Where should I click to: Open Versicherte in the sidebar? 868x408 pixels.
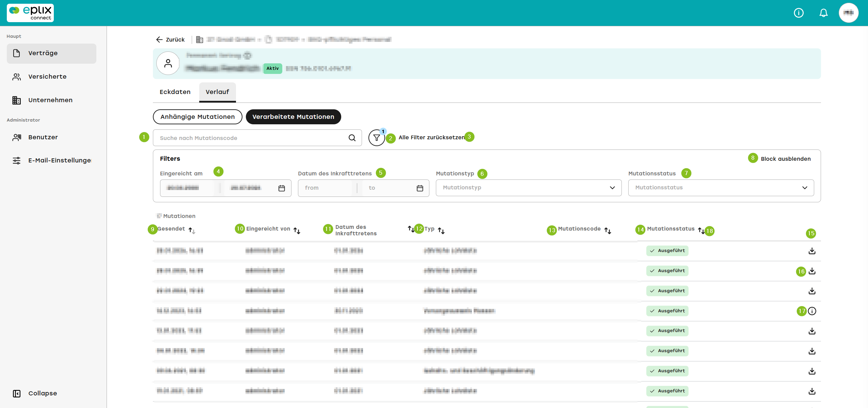[51, 77]
